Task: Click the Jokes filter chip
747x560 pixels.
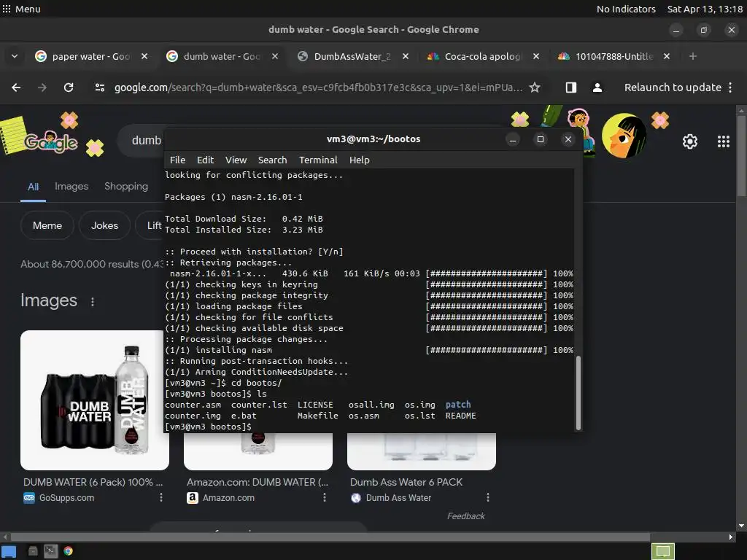Action: 105,226
